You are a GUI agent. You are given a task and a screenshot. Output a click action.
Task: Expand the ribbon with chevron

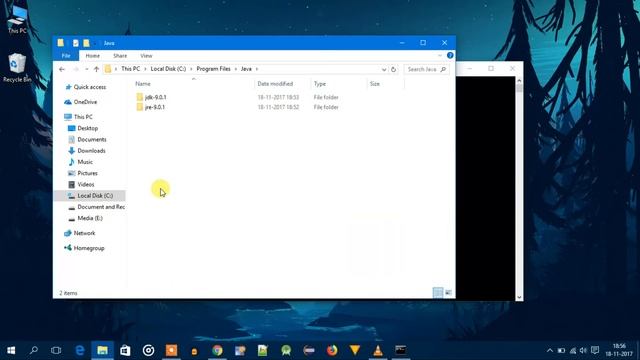[440, 56]
